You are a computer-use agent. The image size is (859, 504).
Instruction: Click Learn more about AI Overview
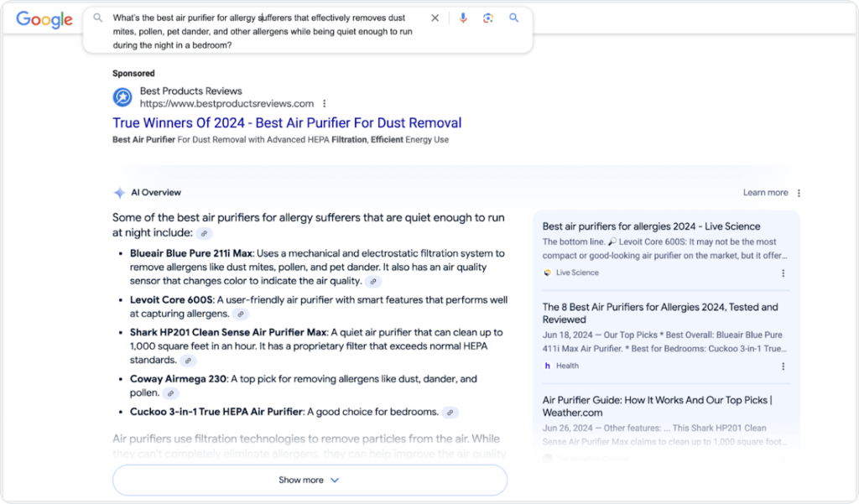765,193
